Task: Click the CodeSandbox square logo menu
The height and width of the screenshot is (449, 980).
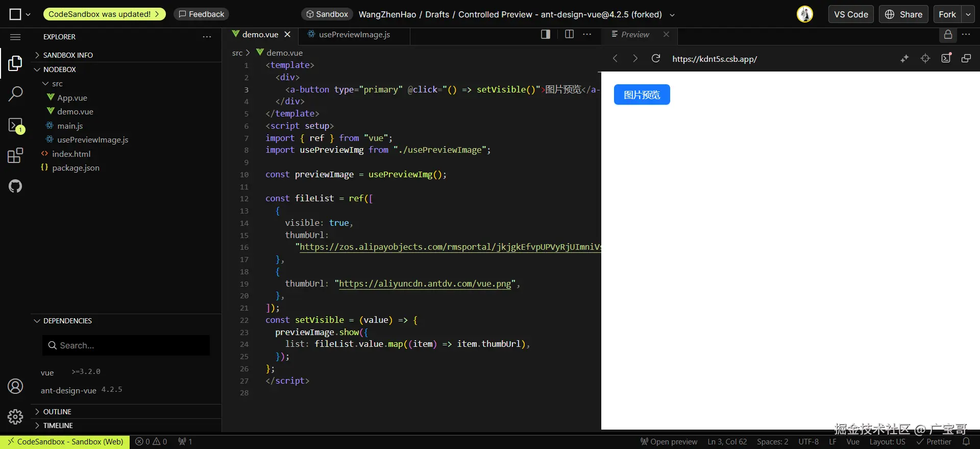Action: coord(15,14)
